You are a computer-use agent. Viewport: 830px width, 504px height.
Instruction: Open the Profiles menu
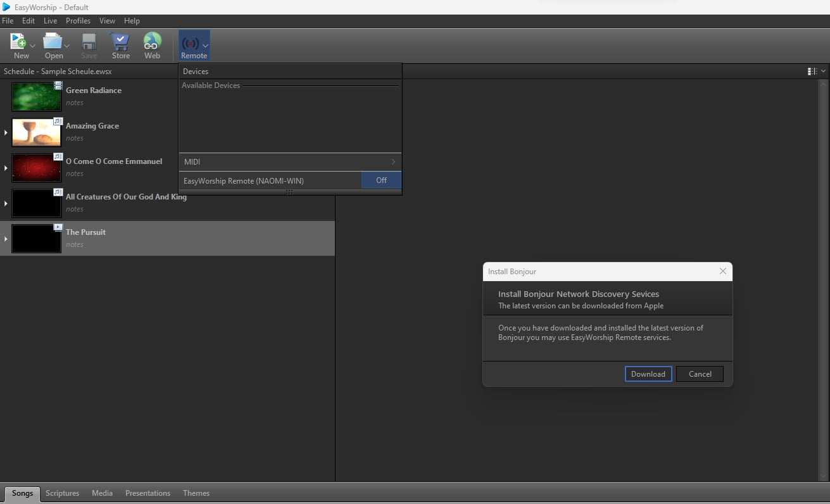pos(78,21)
